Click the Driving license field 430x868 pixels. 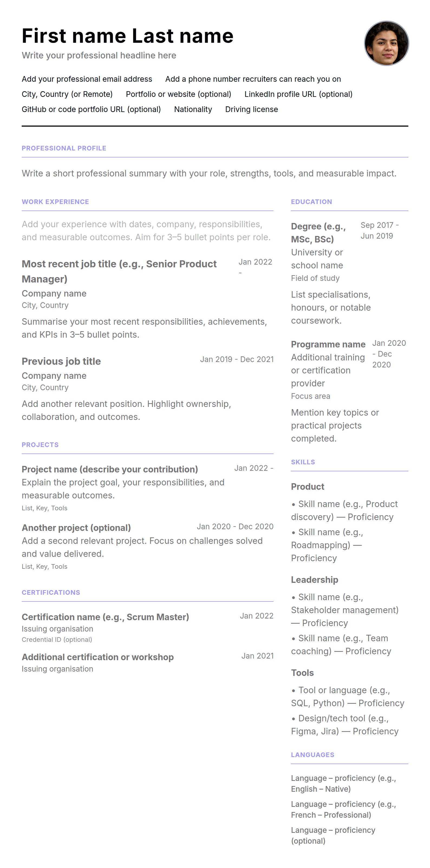pos(251,109)
